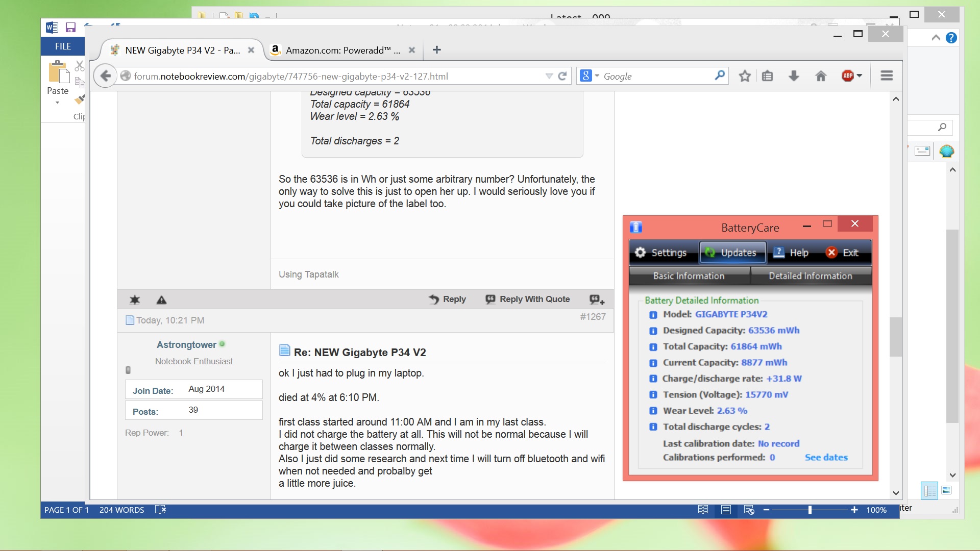Click the Word Paste clipboard icon
Screen dimensions: 980x551
click(x=59, y=71)
